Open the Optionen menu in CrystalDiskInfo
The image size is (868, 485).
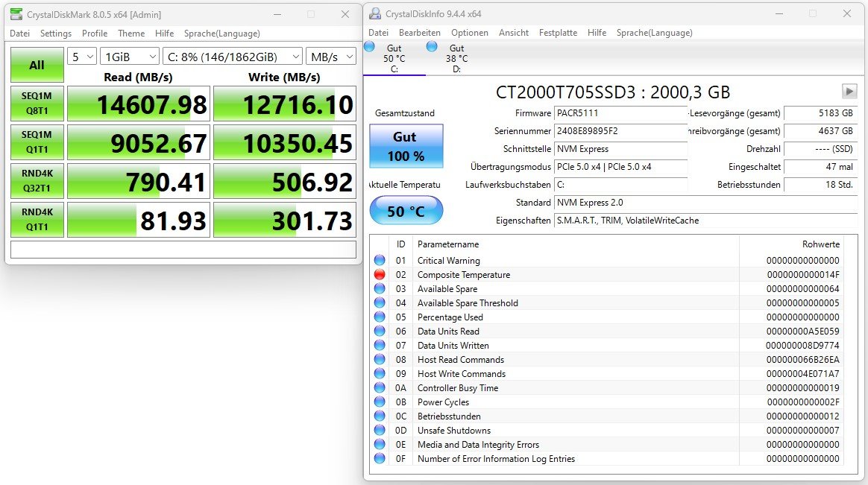click(x=470, y=32)
